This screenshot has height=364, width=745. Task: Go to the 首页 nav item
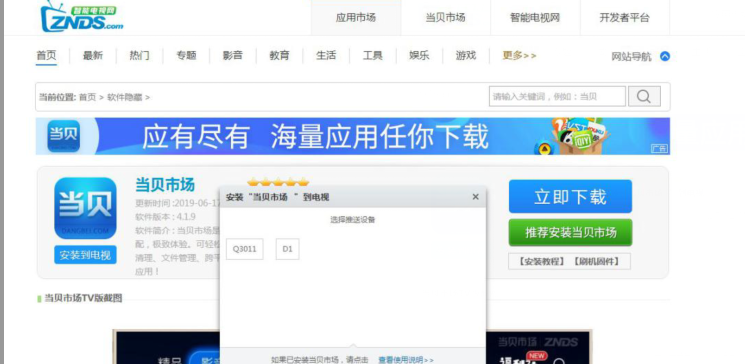[46, 56]
